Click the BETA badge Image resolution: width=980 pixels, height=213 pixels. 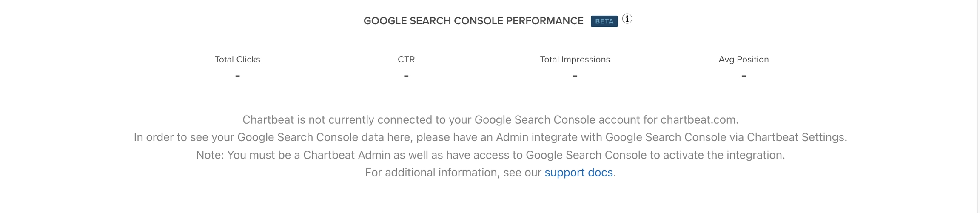click(x=604, y=21)
